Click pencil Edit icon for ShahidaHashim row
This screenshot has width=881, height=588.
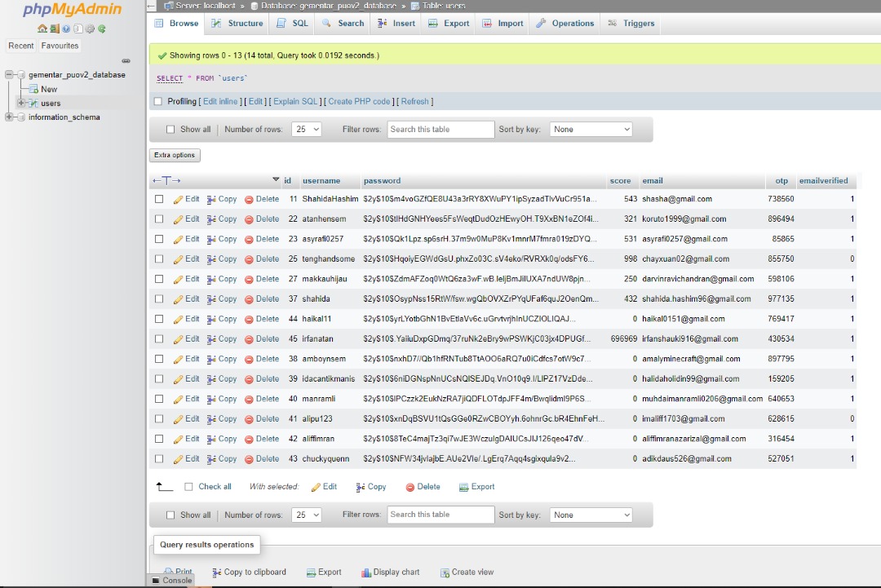coord(179,199)
